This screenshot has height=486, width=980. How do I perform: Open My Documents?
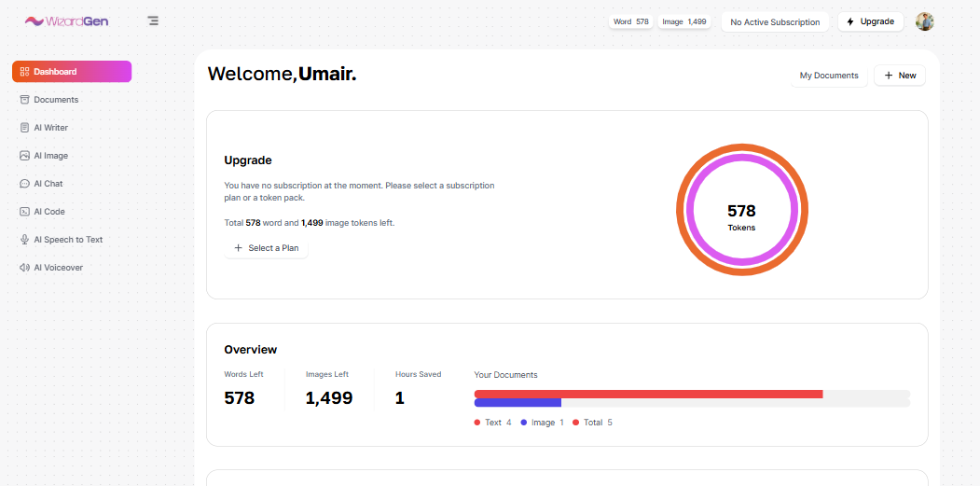[829, 76]
